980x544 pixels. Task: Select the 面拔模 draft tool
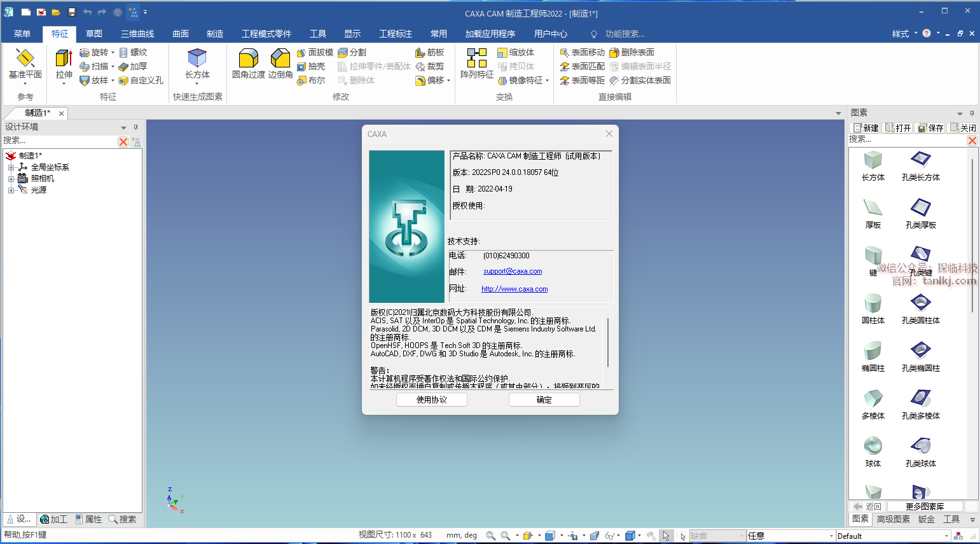(315, 53)
